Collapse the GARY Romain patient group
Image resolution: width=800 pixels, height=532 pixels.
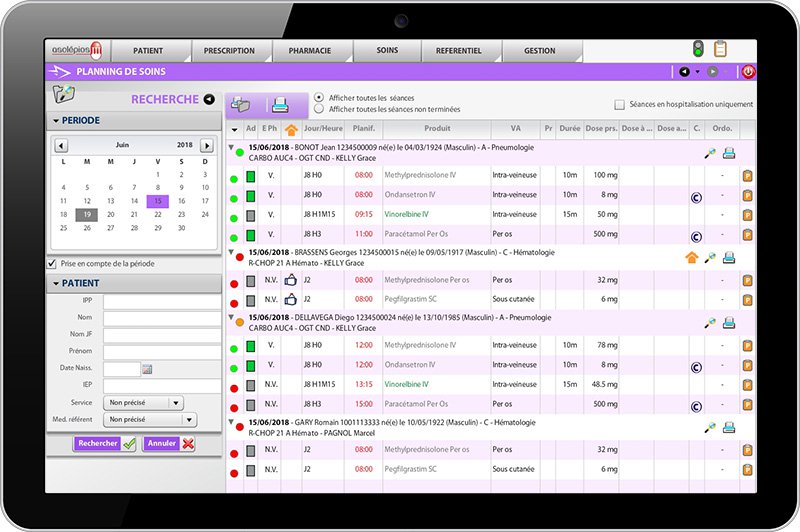(231, 422)
